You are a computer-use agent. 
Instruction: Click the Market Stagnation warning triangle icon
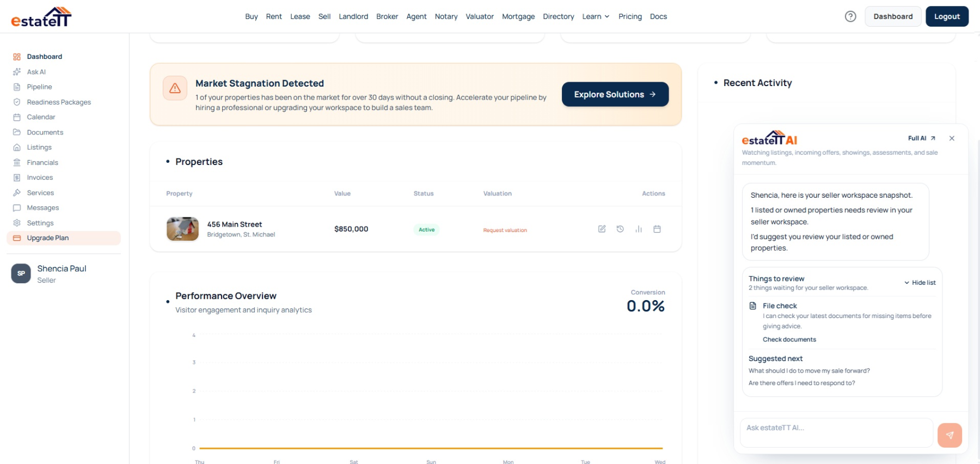pyautogui.click(x=175, y=88)
